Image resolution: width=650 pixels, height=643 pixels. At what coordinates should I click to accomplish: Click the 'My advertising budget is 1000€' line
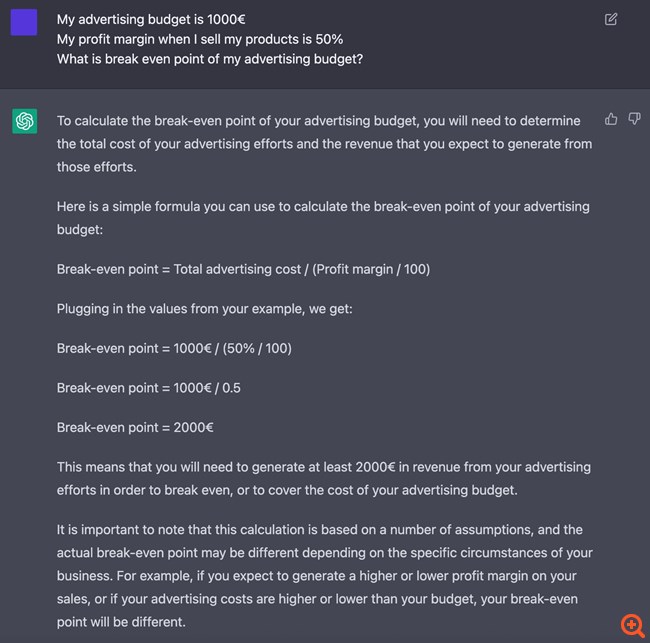[151, 19]
